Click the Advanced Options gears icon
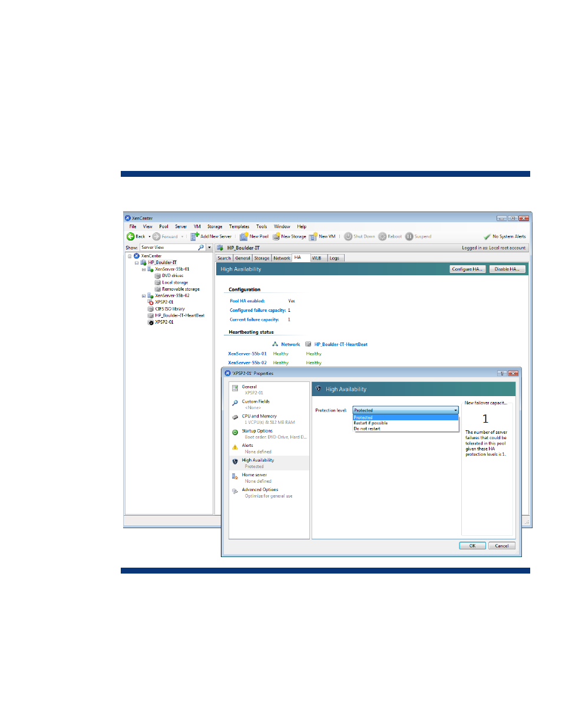 click(235, 491)
